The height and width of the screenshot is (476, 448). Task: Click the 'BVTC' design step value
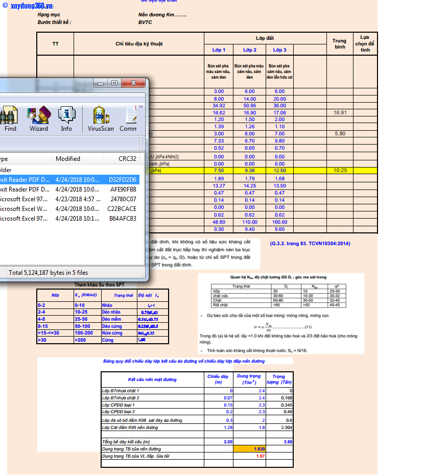[x=145, y=22]
